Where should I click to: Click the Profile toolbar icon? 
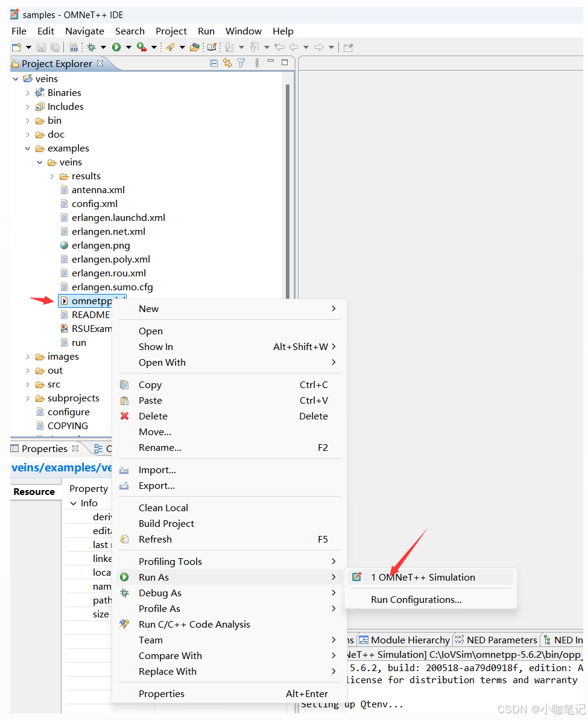click(140, 46)
